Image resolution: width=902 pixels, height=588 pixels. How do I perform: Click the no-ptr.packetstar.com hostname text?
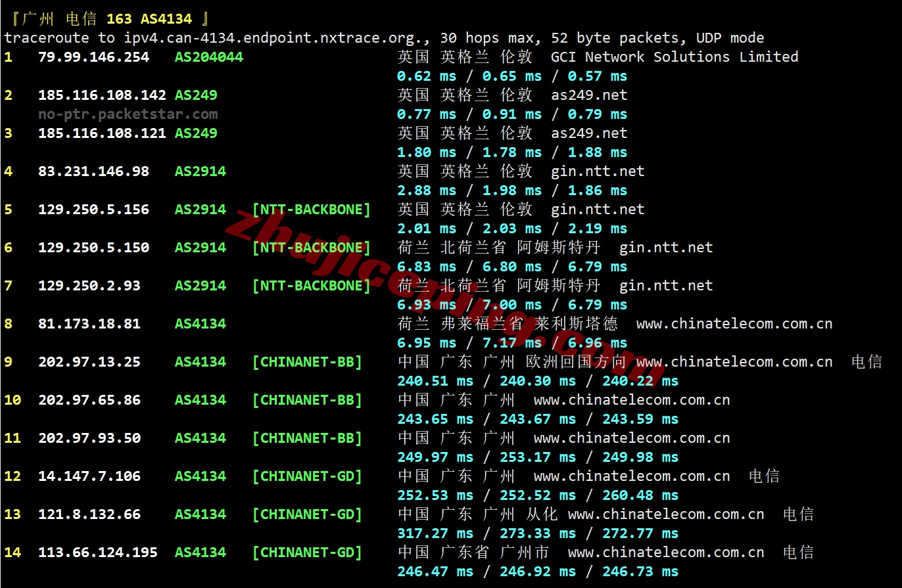tap(128, 114)
